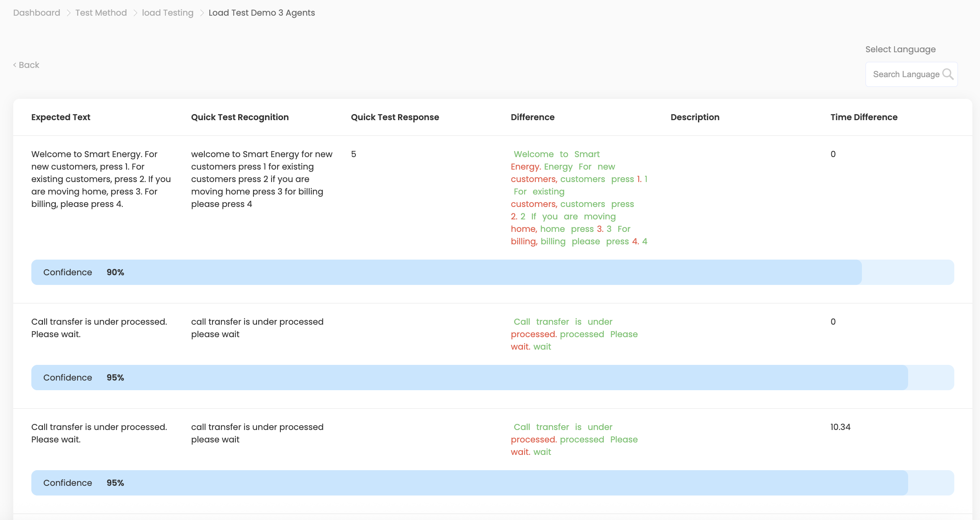Click the breadcrumb chevron after load Testing
This screenshot has width=980, height=520.
tap(202, 13)
